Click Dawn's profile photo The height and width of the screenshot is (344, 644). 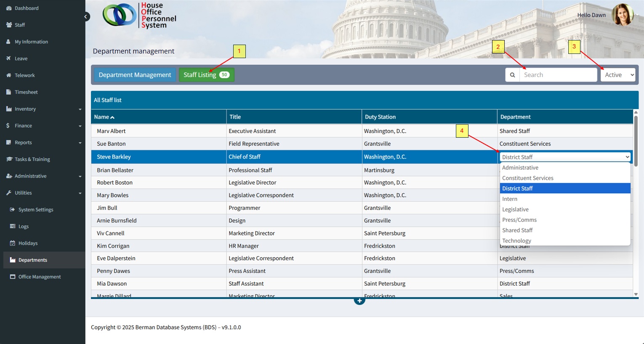coord(623,15)
